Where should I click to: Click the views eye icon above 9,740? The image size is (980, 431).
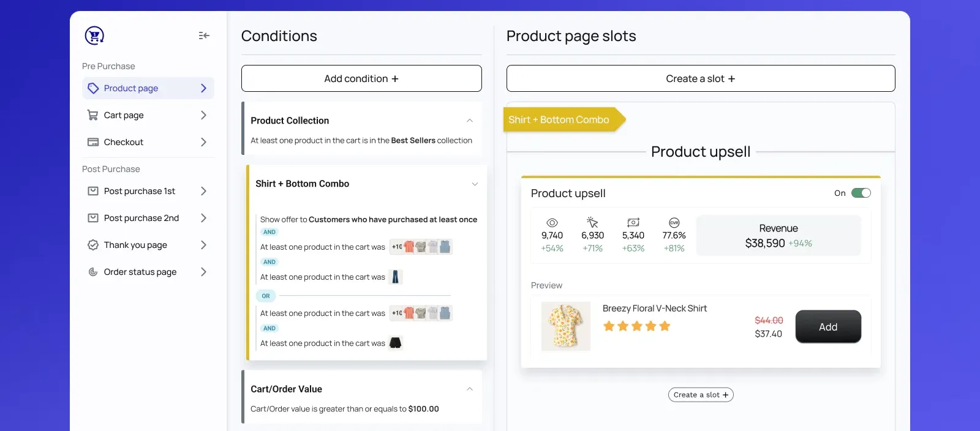pos(552,223)
